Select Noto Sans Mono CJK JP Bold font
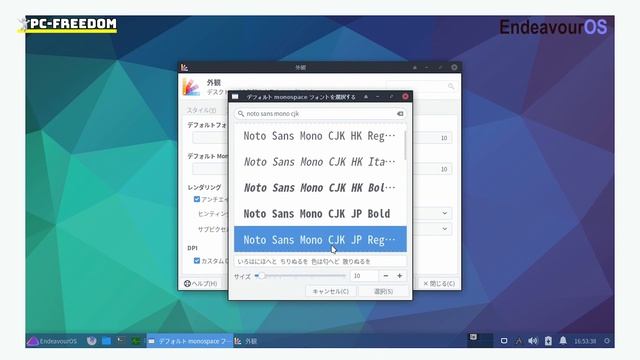 pos(320,213)
